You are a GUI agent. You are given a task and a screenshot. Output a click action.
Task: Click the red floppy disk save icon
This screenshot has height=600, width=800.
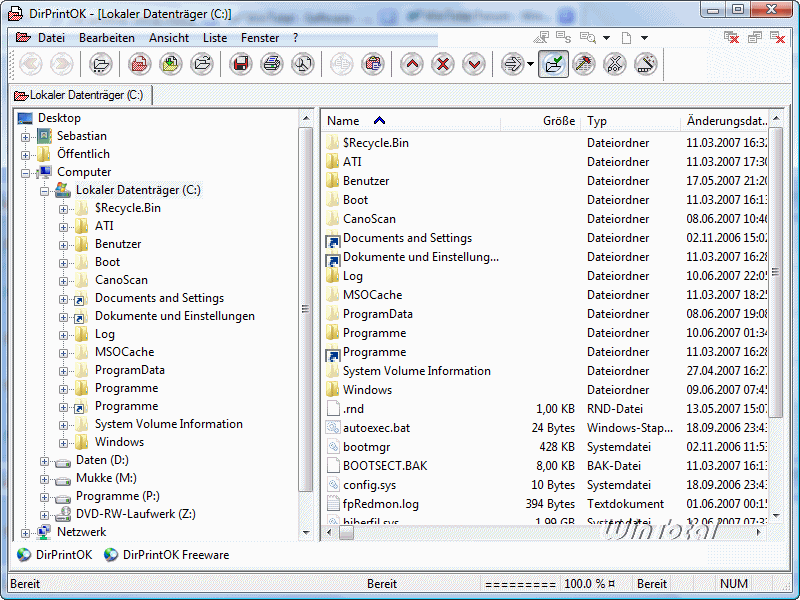(x=240, y=64)
